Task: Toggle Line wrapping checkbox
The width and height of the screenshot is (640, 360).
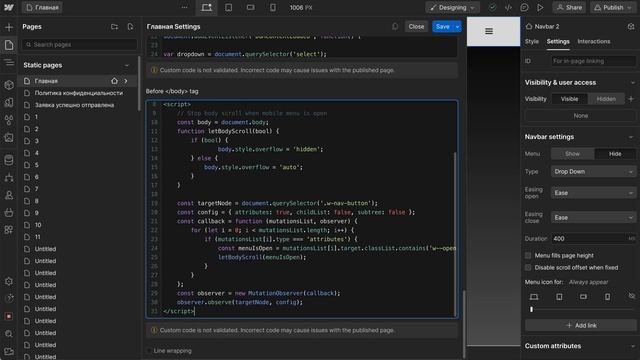Action: (x=149, y=351)
